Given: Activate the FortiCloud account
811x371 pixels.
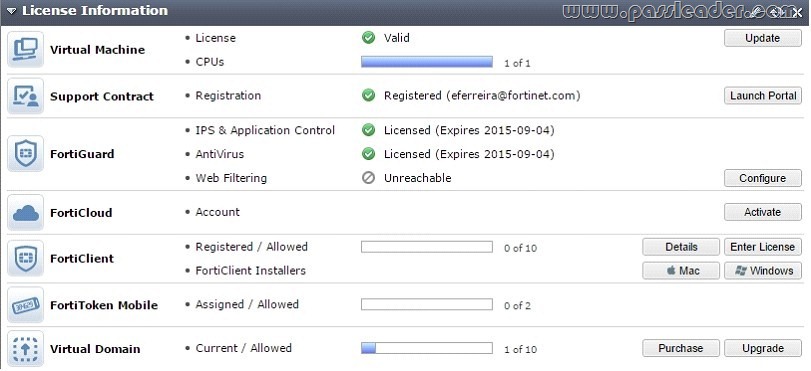Looking at the screenshot, I should coord(762,212).
